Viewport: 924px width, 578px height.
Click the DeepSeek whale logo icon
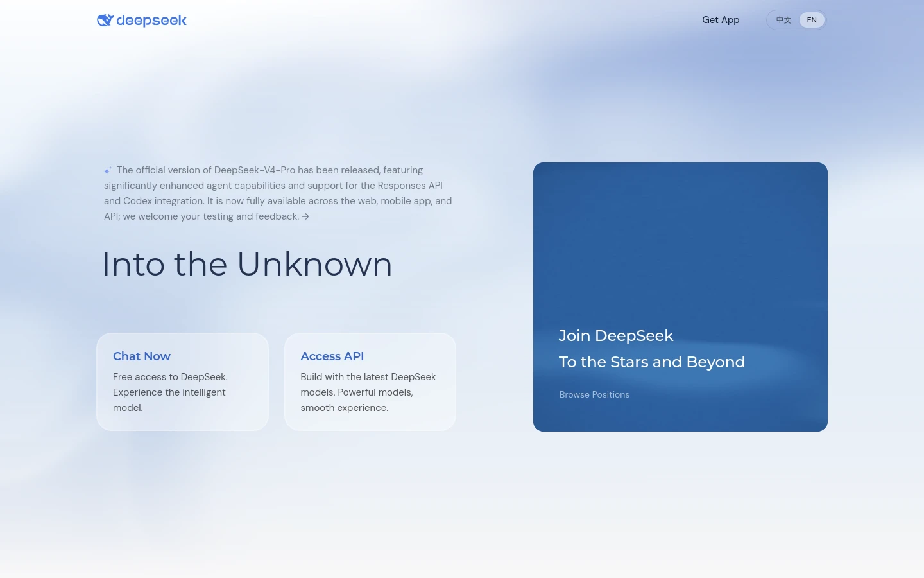(x=105, y=21)
